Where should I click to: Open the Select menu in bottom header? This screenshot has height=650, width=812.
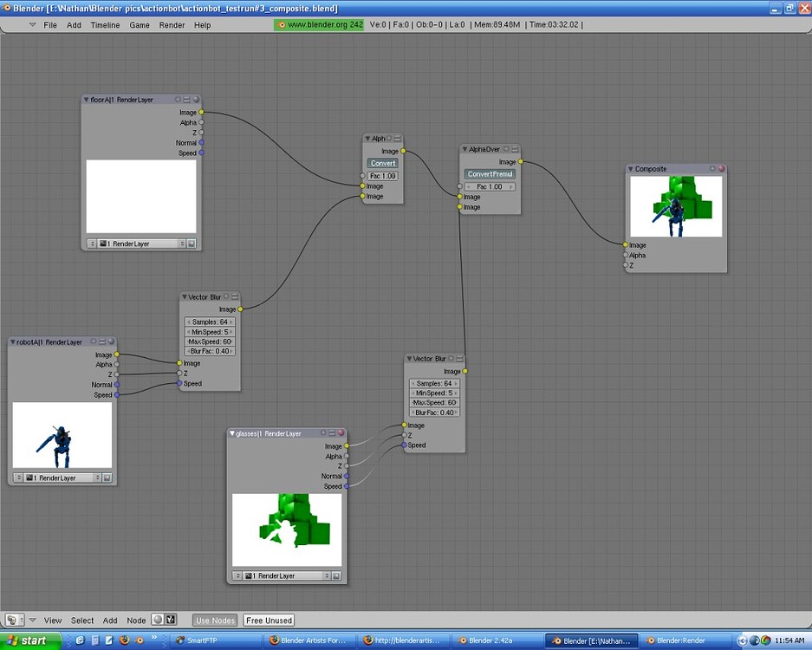(x=82, y=620)
